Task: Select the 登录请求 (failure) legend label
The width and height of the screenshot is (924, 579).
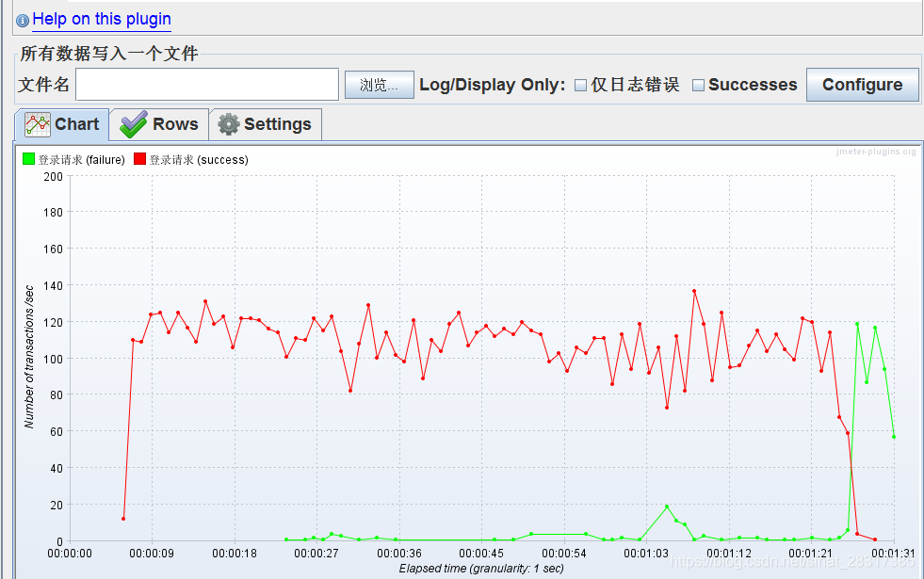Action: click(82, 160)
